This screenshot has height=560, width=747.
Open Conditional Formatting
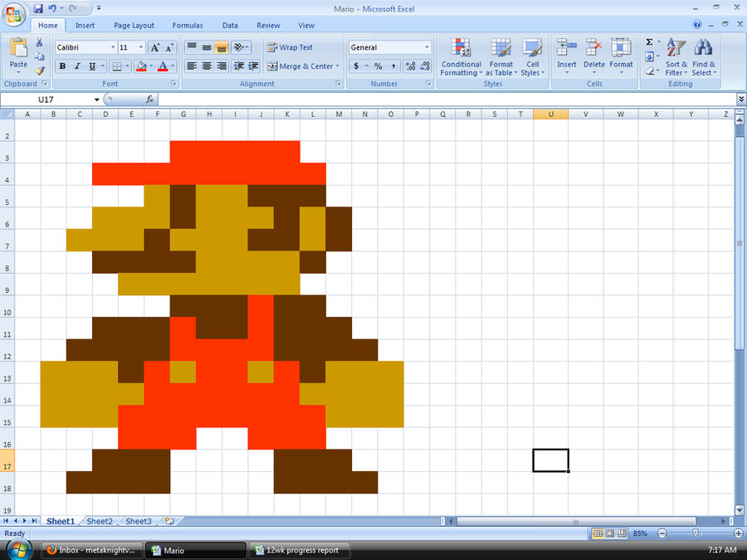point(461,57)
